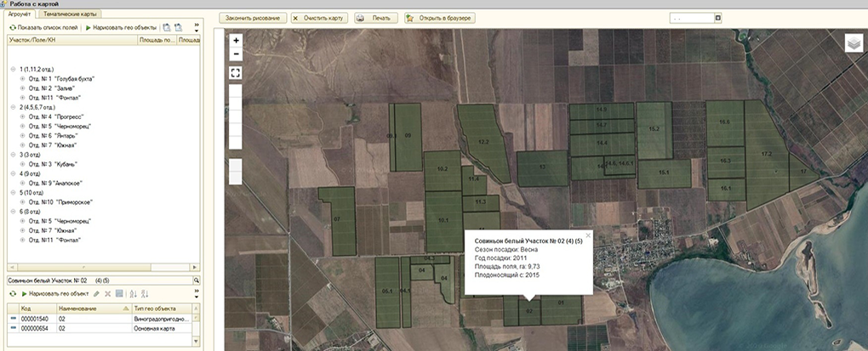Viewport: 868px width, 351px height.
Task: Expand Отд. № 9 "Анапское" node
Action: (22, 183)
